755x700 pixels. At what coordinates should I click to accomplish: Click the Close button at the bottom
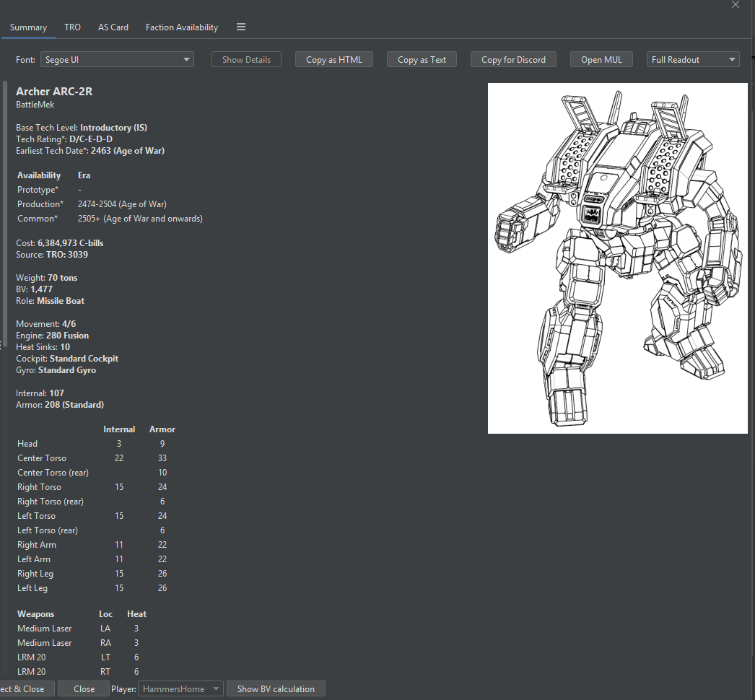tap(84, 689)
